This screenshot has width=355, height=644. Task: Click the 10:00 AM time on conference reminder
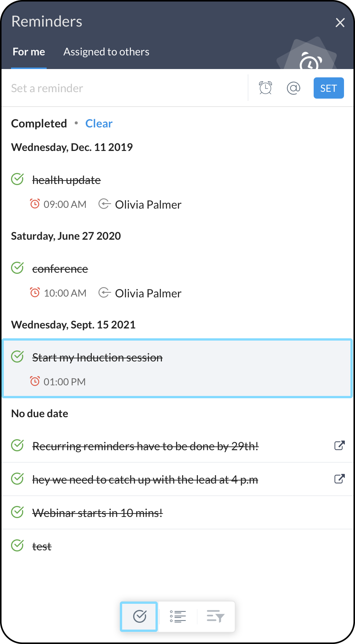click(x=65, y=293)
